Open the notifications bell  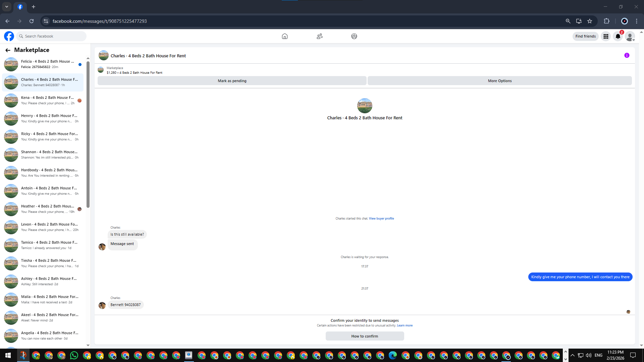pyautogui.click(x=618, y=36)
